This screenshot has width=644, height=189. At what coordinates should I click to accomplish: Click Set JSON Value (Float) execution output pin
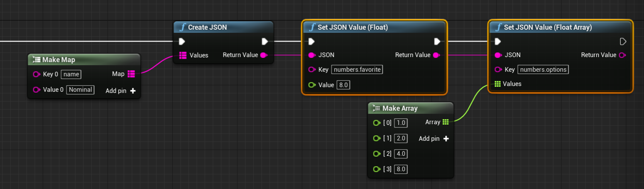click(437, 42)
